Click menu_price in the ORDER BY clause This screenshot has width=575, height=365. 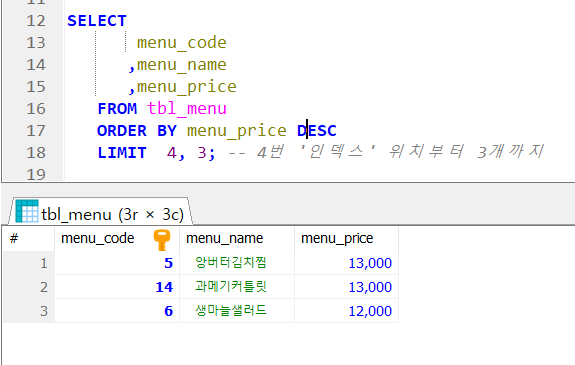pyautogui.click(x=237, y=131)
